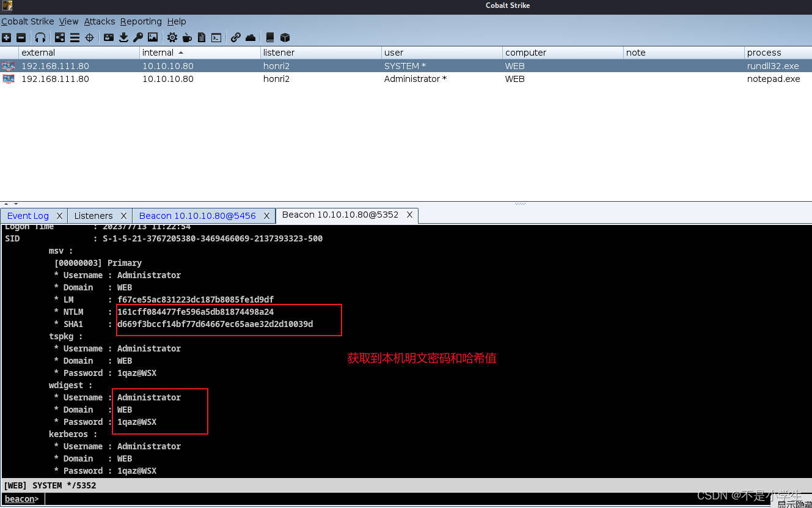The image size is (812, 508).
Task: Open Attacks menu
Action: pos(100,21)
